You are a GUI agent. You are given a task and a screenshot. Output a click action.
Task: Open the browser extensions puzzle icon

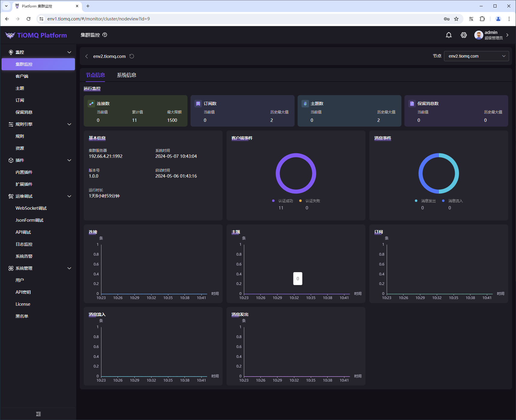pos(482,19)
